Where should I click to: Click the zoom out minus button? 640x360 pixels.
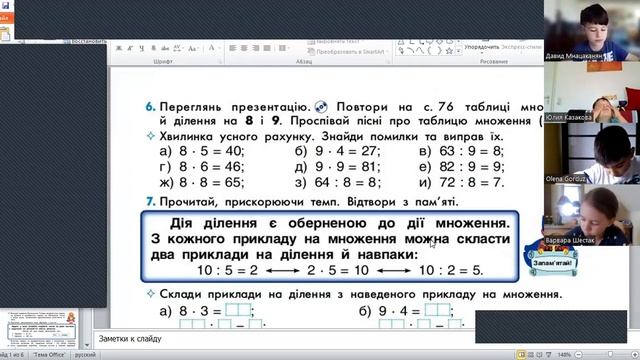coord(578,355)
